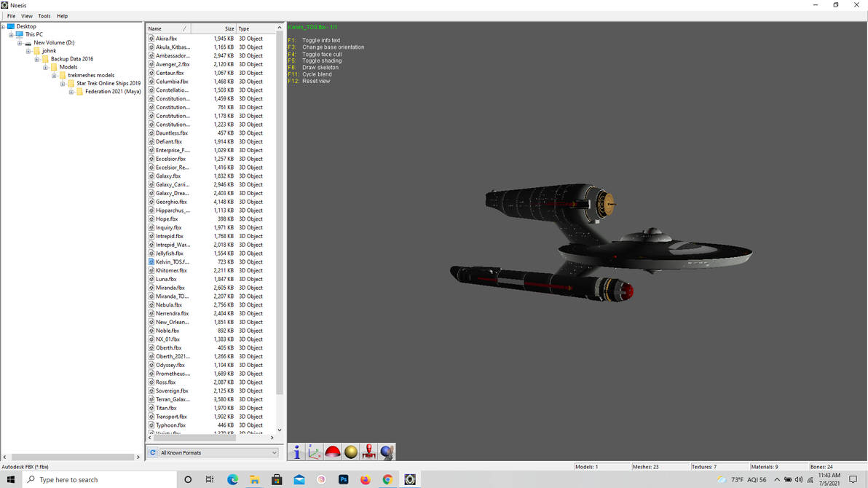This screenshot has height=488, width=868.
Task: Select Centaur.fbx file
Action: click(x=170, y=73)
